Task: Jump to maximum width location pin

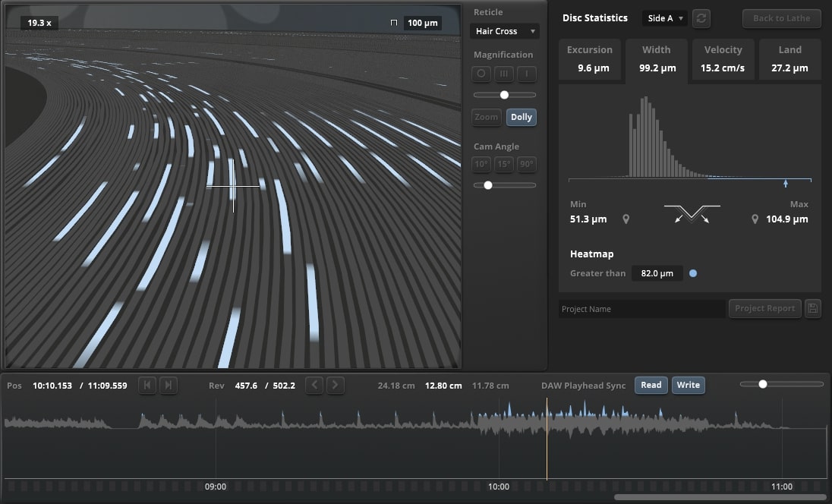Action: coord(755,219)
